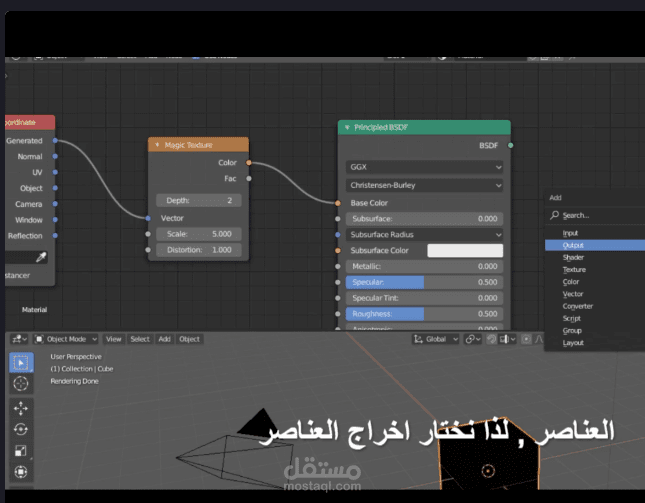
Task: Click the Base Color input socket
Action: click(x=338, y=203)
